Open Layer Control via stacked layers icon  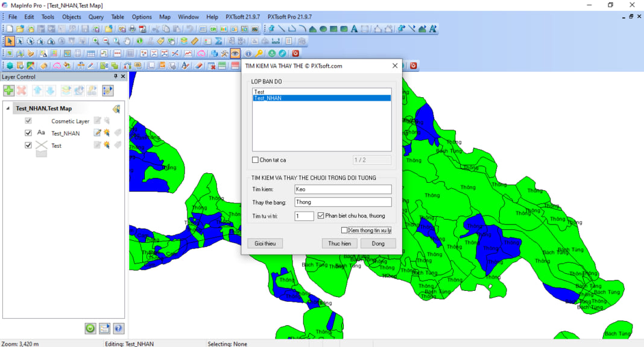(184, 41)
